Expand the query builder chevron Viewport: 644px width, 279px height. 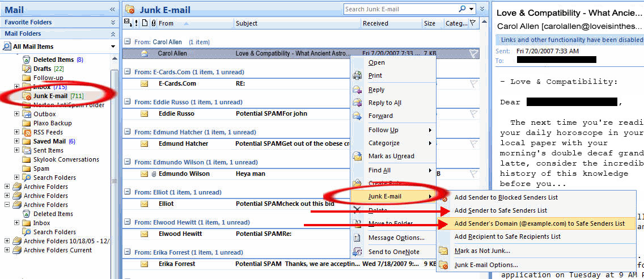(482, 9)
